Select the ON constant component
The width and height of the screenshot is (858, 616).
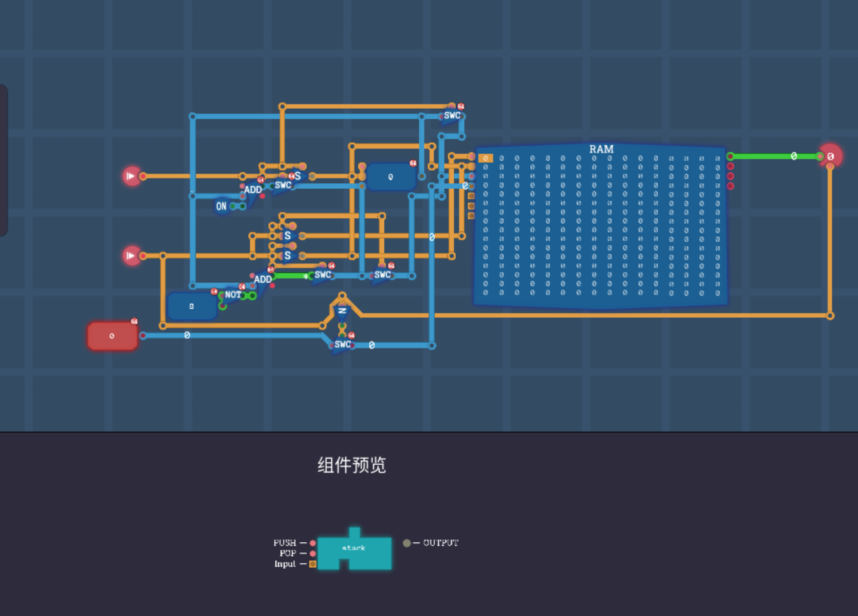pos(222,206)
